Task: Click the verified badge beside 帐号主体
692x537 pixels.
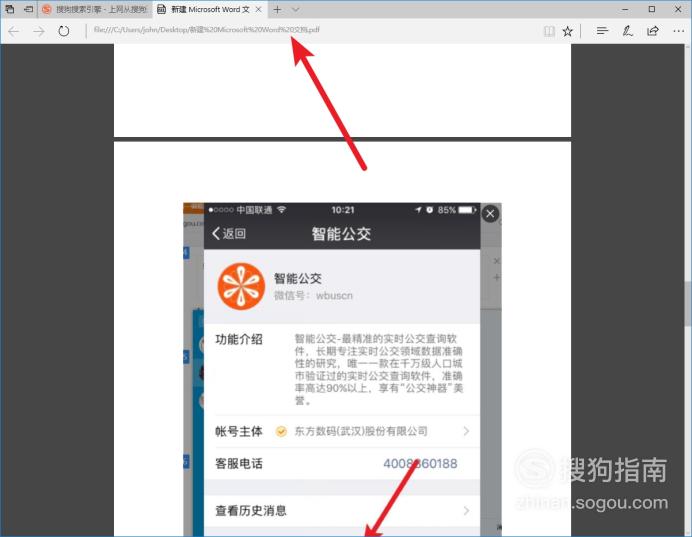Action: (281, 431)
